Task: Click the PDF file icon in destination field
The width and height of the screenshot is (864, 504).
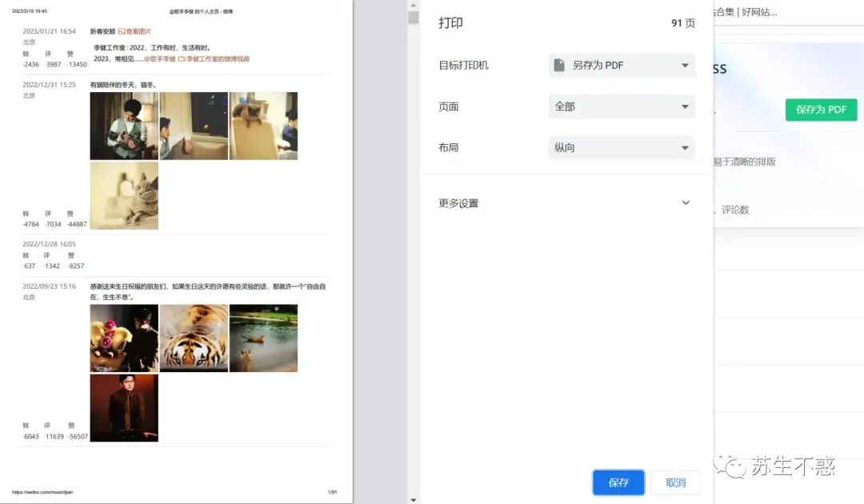Action: [x=558, y=65]
